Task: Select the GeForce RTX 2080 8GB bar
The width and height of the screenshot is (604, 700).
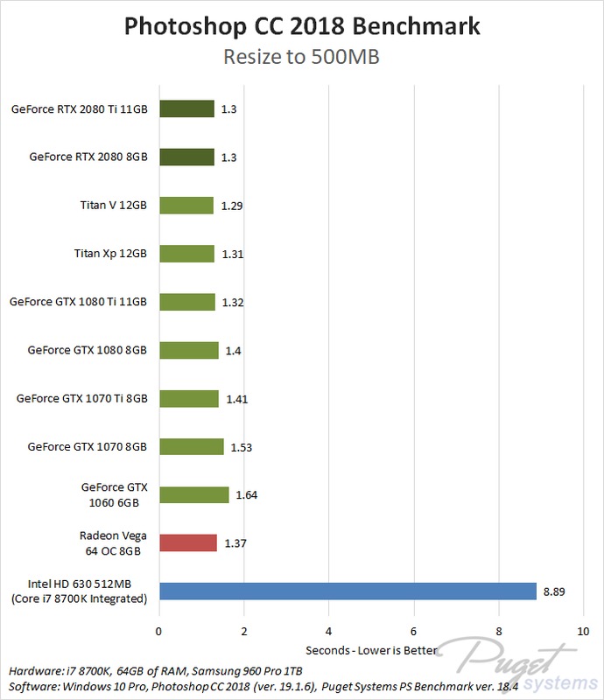Action: pos(186,157)
